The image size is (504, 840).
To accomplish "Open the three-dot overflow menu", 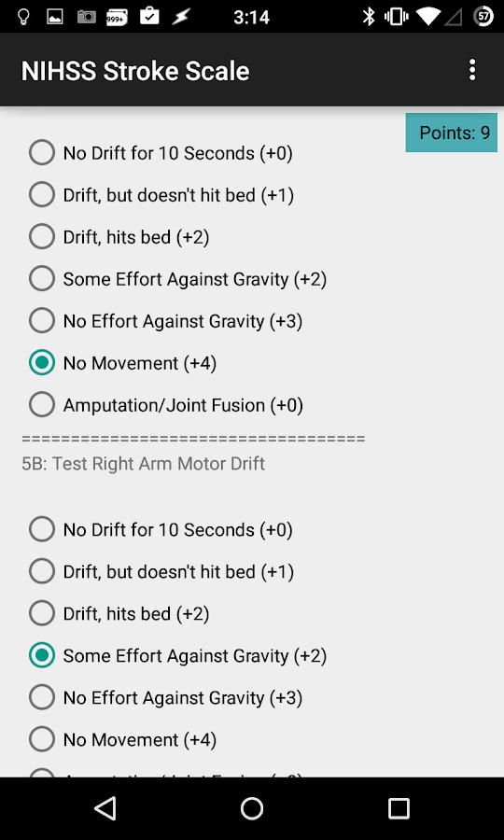I will [472, 70].
